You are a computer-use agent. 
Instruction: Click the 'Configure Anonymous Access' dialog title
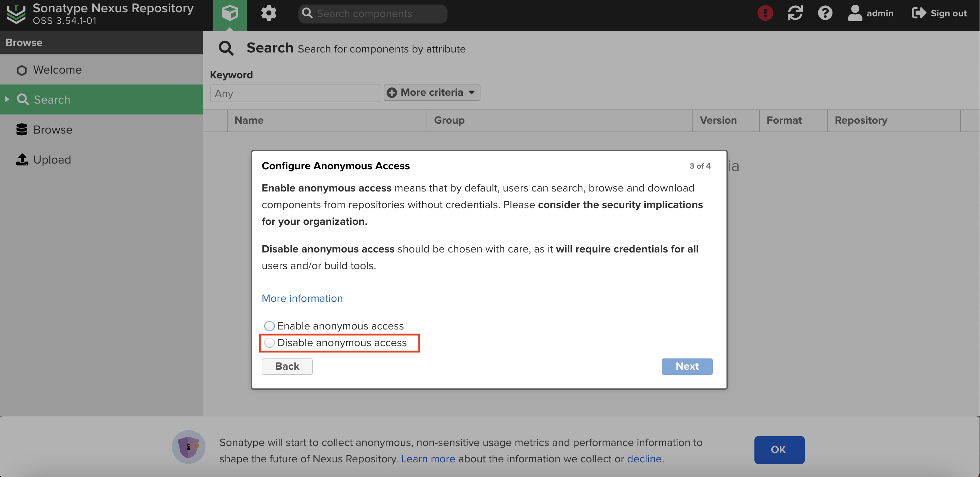click(x=336, y=166)
